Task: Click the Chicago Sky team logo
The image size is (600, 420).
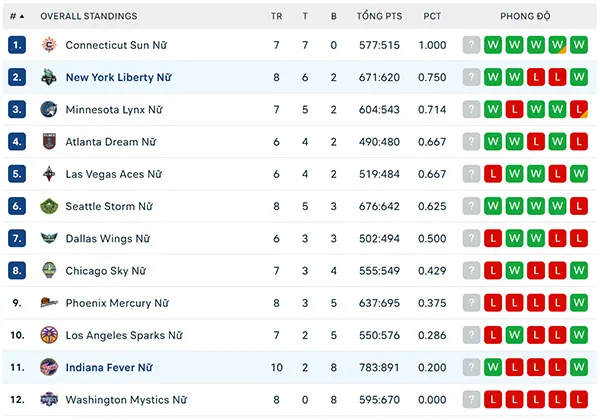Action: (x=49, y=271)
